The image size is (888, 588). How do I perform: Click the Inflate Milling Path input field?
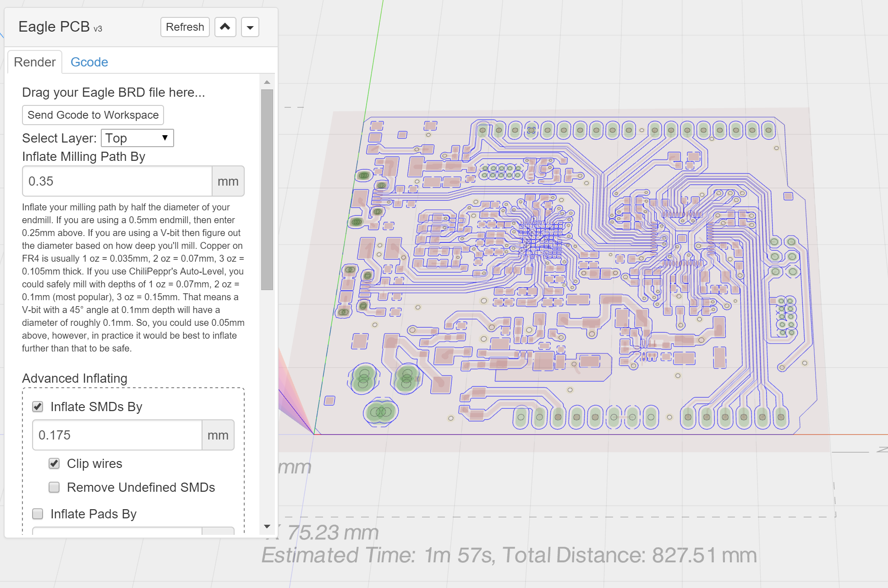pyautogui.click(x=117, y=181)
